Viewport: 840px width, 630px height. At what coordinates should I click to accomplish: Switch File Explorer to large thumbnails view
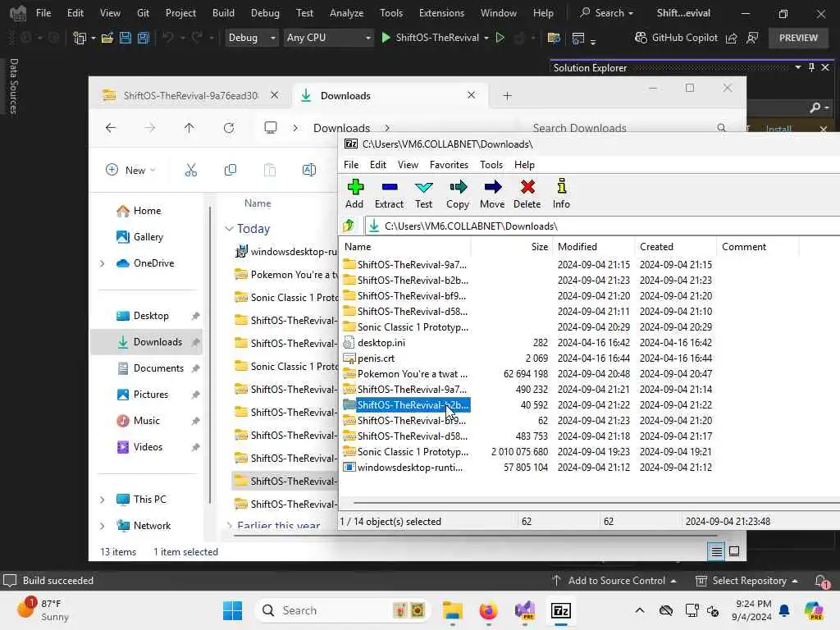(x=734, y=551)
